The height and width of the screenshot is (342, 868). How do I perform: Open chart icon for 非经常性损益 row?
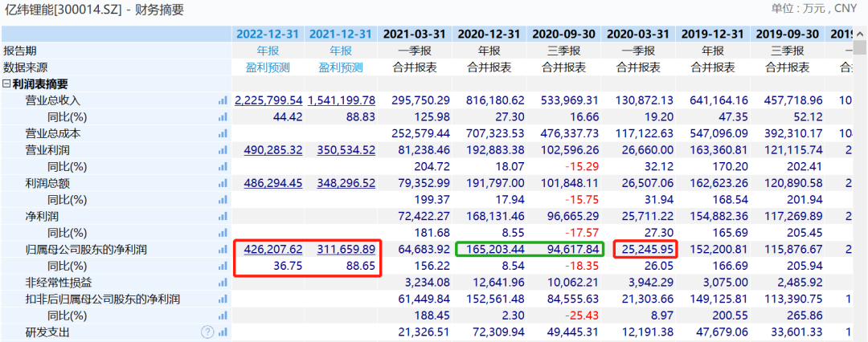[223, 283]
